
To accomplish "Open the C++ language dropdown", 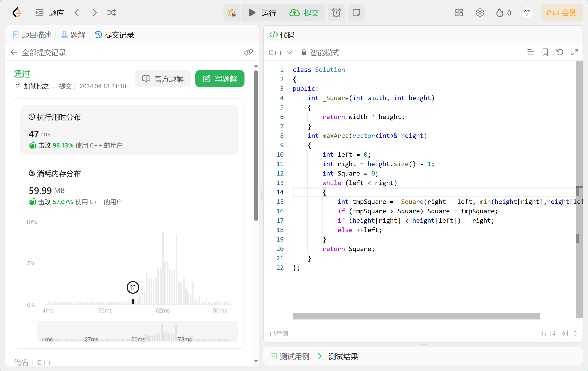I will (280, 53).
